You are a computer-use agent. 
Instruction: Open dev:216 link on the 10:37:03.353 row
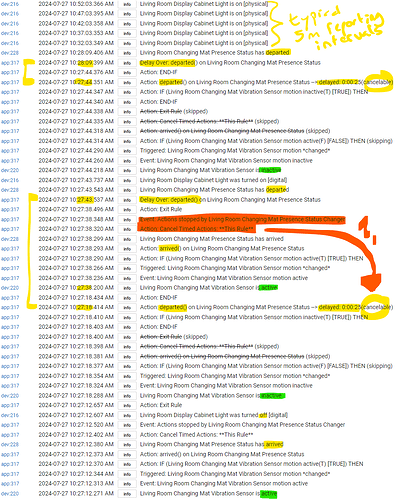(x=10, y=33)
